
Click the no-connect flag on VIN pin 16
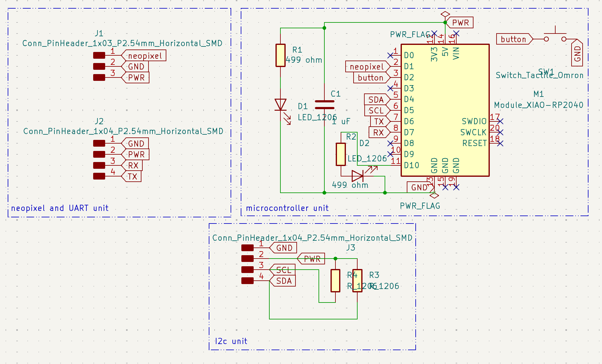(x=456, y=34)
